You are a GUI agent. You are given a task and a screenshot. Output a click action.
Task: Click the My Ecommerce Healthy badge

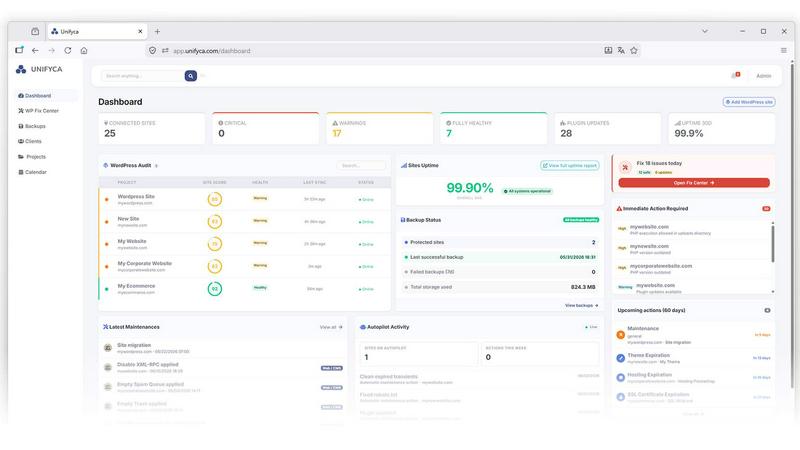pos(260,288)
